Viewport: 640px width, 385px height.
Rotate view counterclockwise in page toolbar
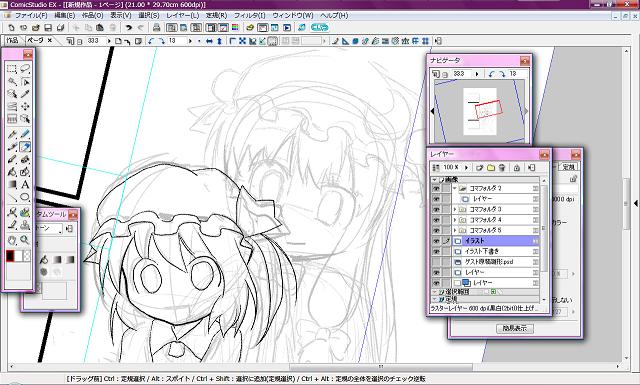click(151, 41)
